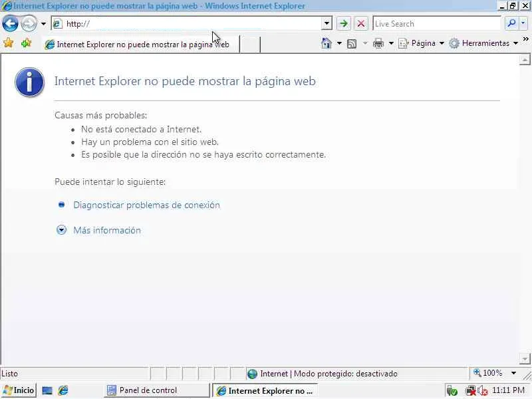Click the Internet zone status text
532x399 pixels.
(x=329, y=374)
